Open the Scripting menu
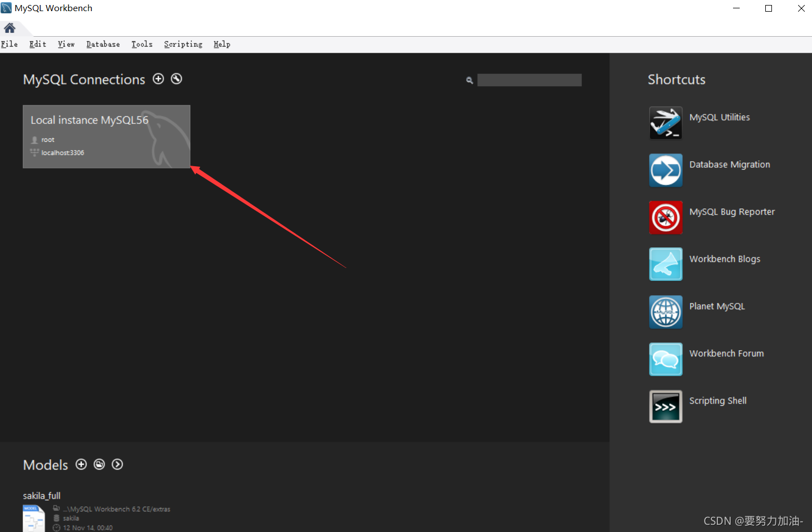This screenshot has width=812, height=532. tap(183, 44)
